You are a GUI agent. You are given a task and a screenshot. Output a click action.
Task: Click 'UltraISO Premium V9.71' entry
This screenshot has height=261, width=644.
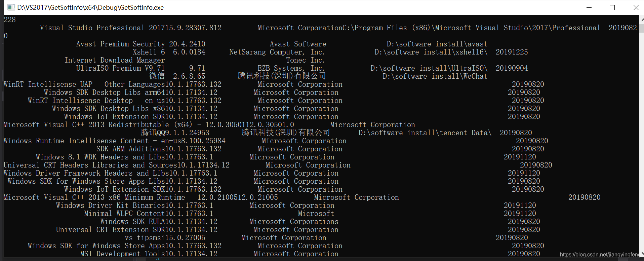[x=120, y=68]
